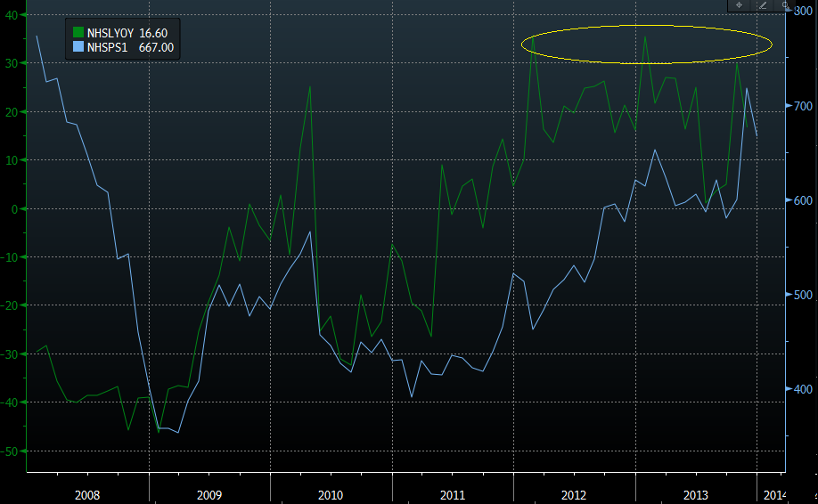Viewport: 818px width, 504px height.
Task: Click the 2013 label on time axis
Action: point(695,494)
